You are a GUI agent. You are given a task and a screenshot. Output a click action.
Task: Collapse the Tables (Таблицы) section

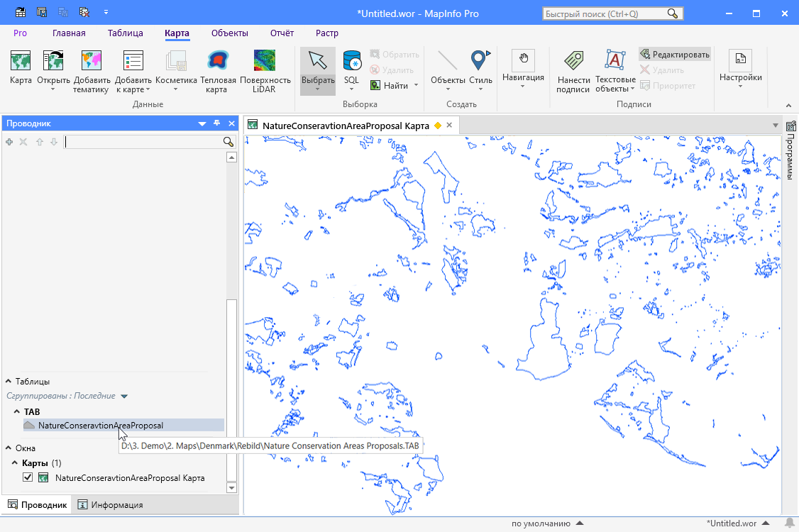click(x=9, y=382)
